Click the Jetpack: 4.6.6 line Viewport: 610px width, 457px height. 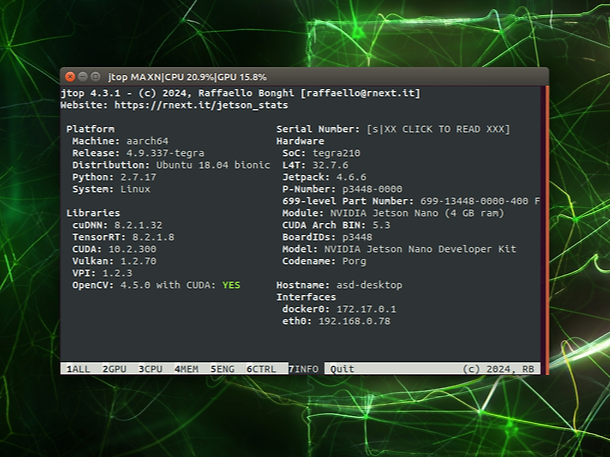click(x=324, y=177)
